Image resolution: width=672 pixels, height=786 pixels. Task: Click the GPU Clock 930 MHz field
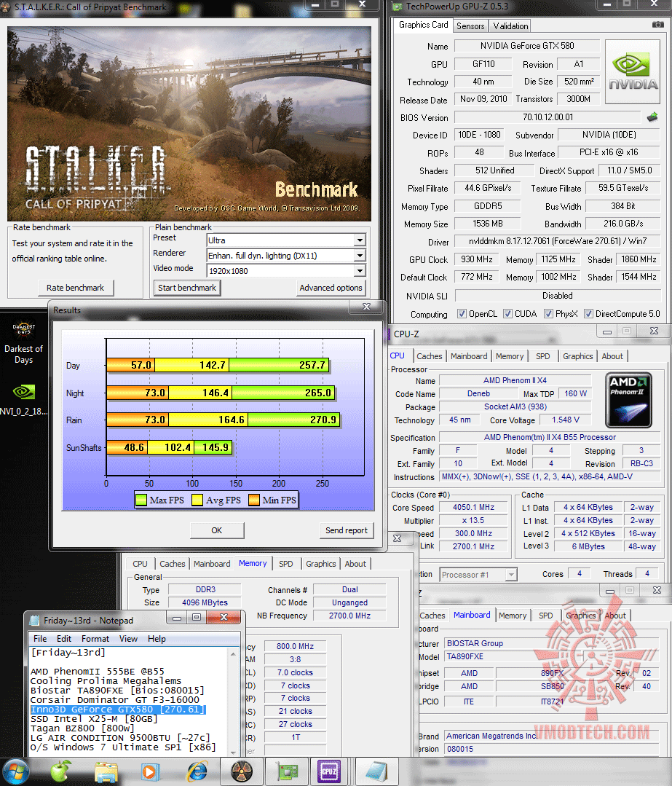[x=477, y=259]
